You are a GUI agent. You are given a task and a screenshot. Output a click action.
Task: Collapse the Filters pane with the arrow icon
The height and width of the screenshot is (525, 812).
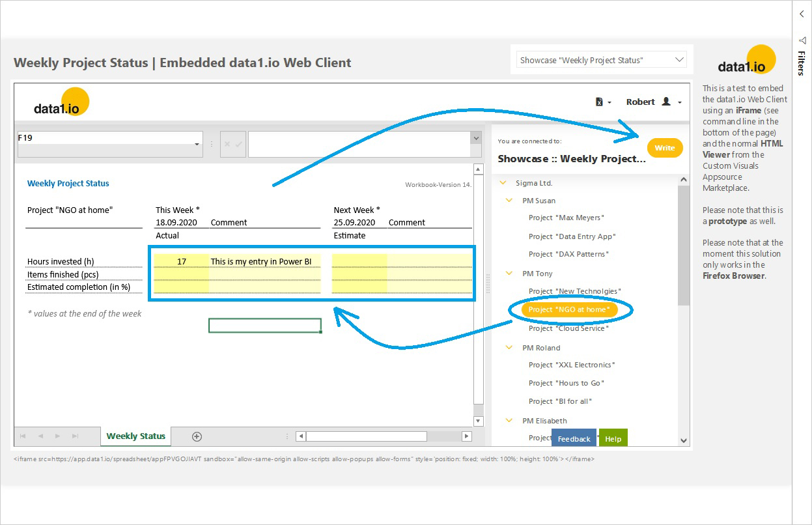tap(802, 14)
